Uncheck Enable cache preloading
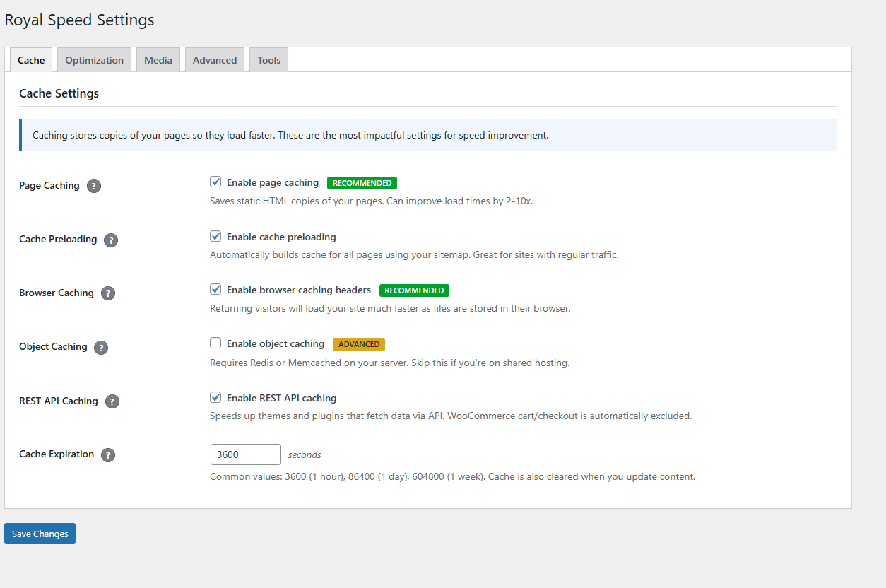This screenshot has width=886, height=588. (x=215, y=236)
